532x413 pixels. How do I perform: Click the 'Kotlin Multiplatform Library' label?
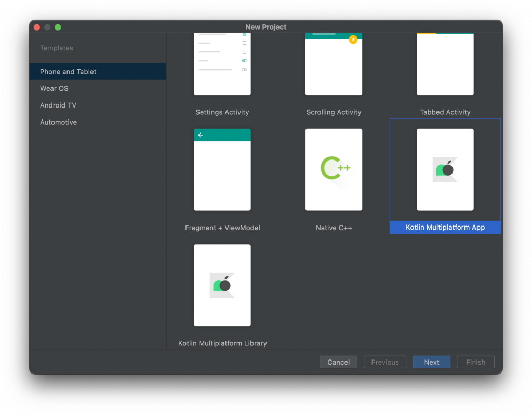coord(222,343)
